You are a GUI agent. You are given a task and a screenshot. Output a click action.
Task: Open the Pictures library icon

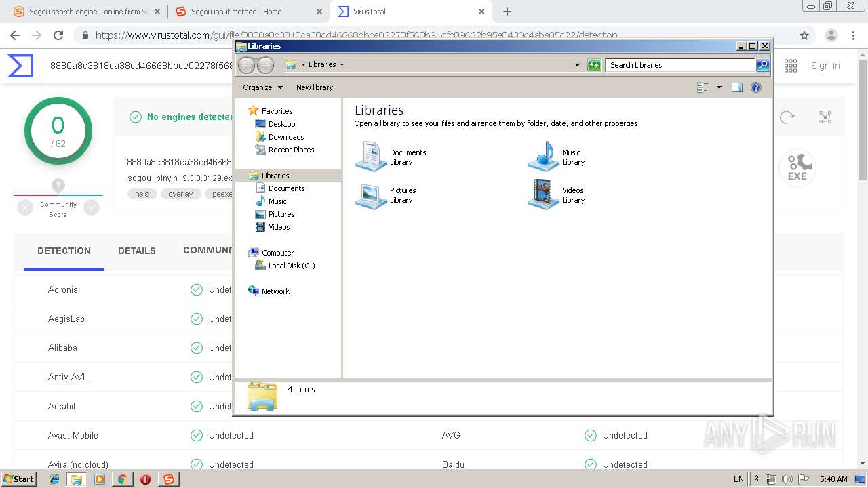(371, 195)
